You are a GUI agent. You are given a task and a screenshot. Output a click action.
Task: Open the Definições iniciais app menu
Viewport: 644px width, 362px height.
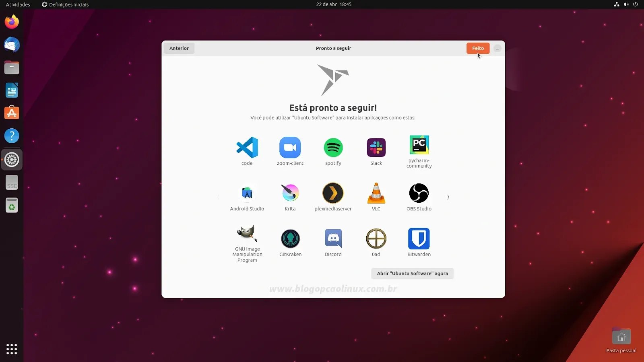point(65,4)
